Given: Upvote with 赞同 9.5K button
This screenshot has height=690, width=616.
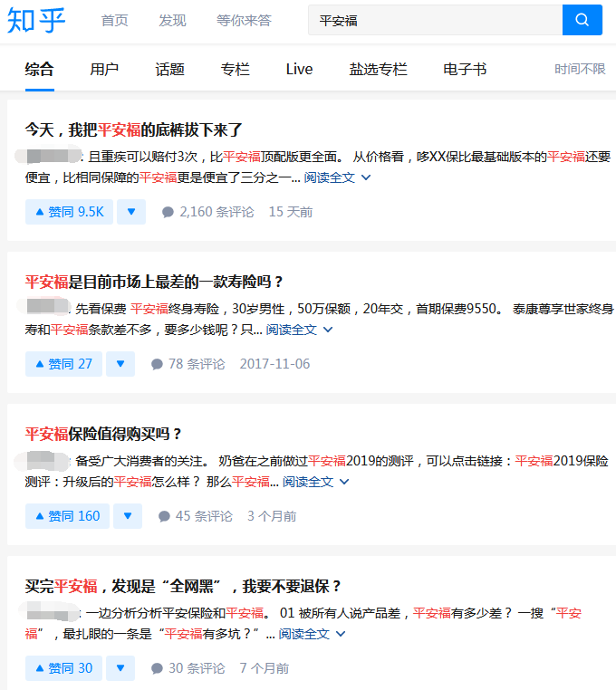Looking at the screenshot, I should 69,212.
